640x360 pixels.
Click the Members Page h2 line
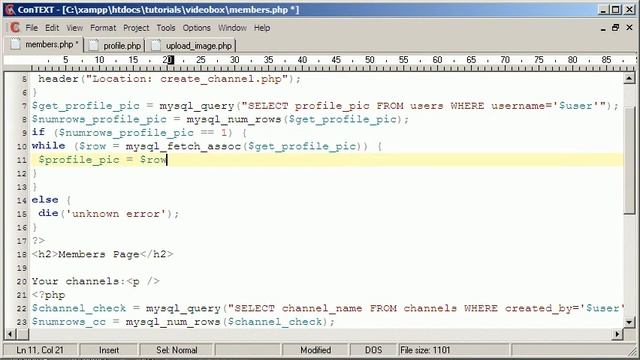click(102, 254)
